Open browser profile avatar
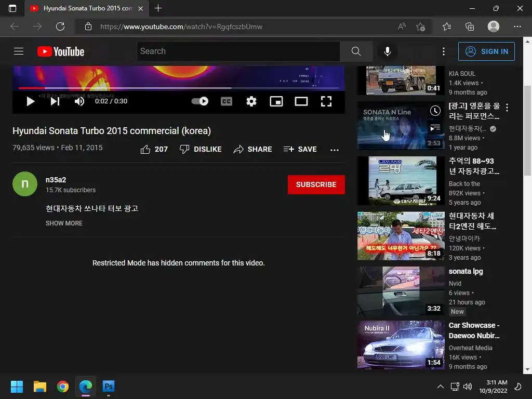532x399 pixels. [x=494, y=26]
